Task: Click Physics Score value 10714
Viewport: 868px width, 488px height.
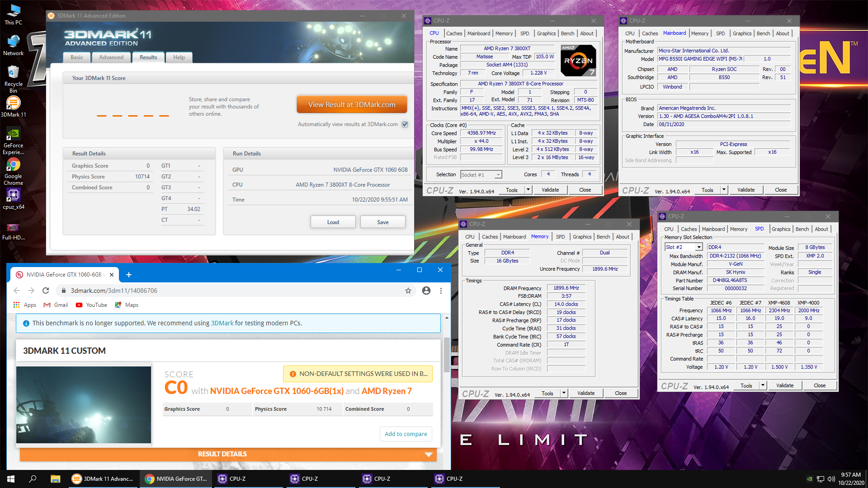Action: pos(142,177)
